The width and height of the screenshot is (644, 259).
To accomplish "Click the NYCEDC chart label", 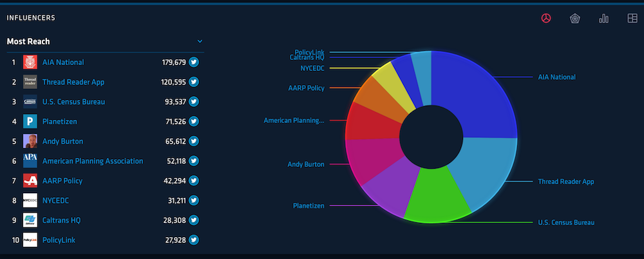I will [x=312, y=68].
